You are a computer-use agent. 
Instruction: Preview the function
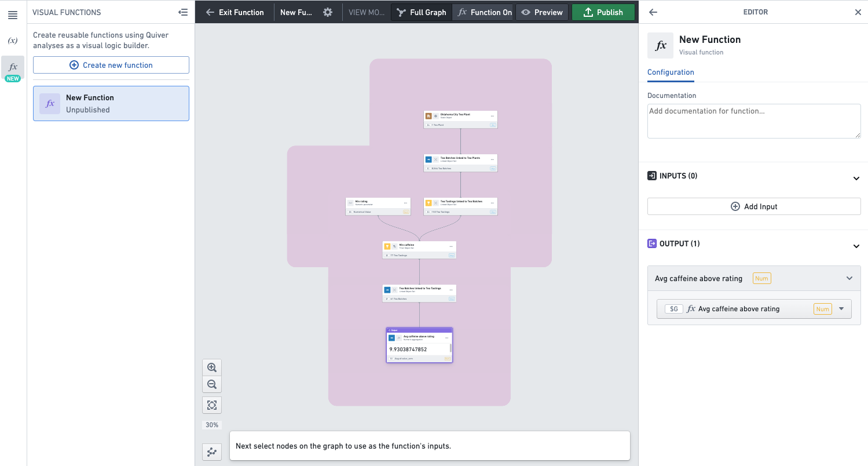(542, 12)
